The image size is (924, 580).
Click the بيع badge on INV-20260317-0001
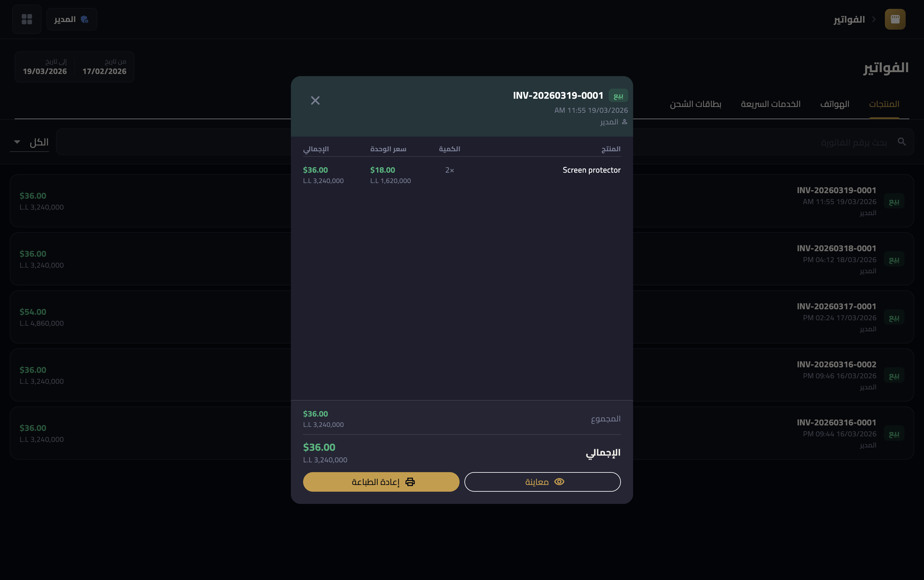click(894, 317)
